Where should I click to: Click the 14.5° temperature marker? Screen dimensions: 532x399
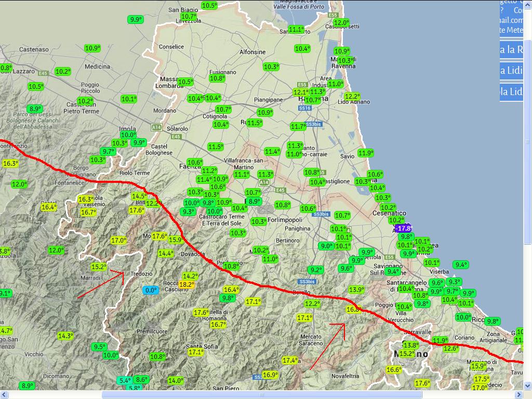click(x=139, y=196)
